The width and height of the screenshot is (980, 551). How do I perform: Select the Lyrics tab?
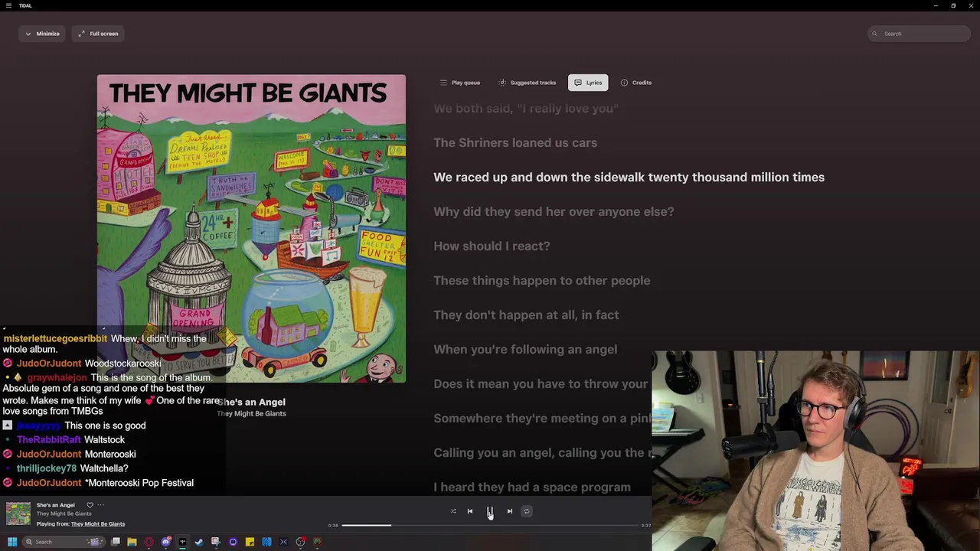pyautogui.click(x=588, y=83)
